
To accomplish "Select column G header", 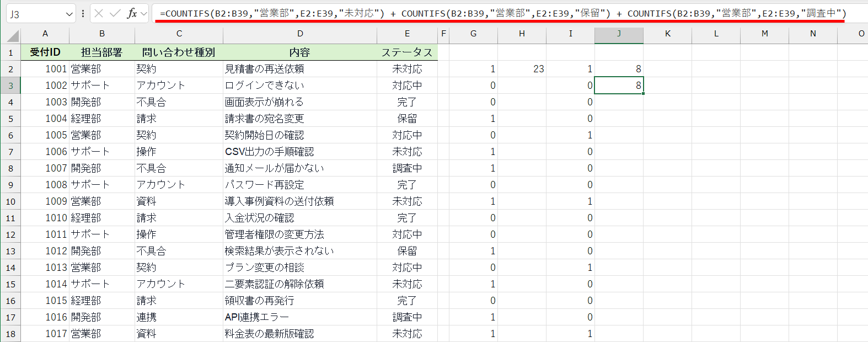I will 474,34.
